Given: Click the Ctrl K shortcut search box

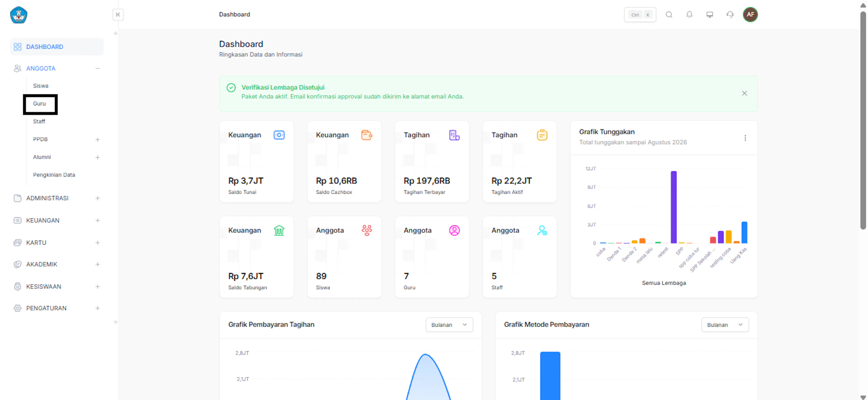Looking at the screenshot, I should pyautogui.click(x=639, y=14).
